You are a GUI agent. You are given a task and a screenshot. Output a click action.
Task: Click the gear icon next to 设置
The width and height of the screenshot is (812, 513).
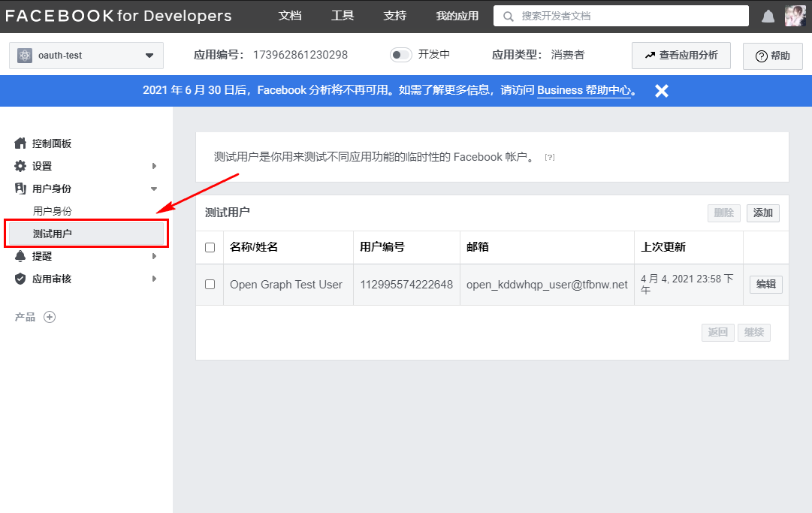tap(20, 166)
